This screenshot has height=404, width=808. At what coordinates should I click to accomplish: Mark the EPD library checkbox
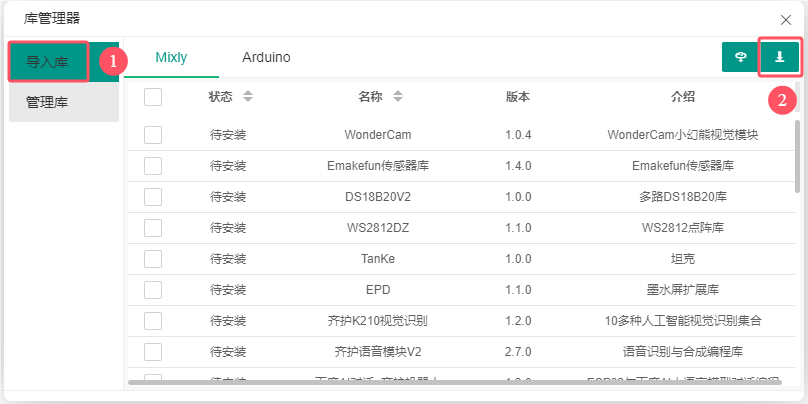(153, 290)
